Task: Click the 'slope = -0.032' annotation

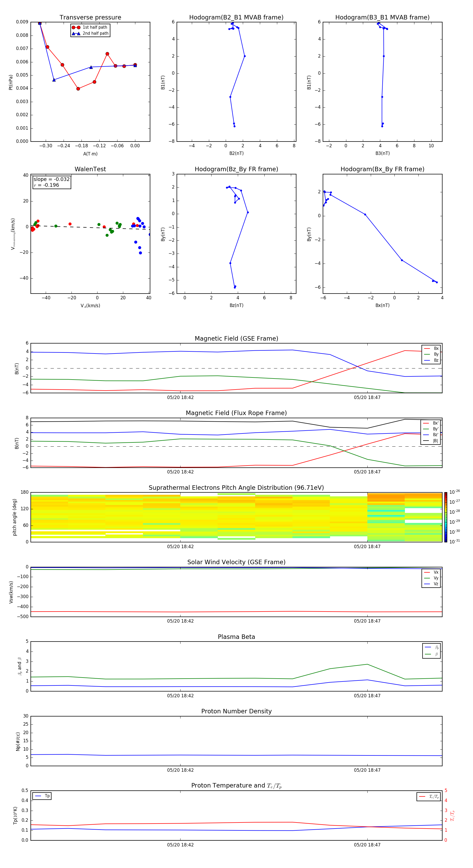Action: click(52, 179)
